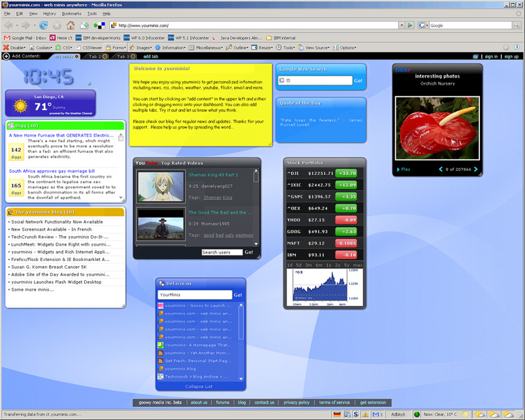This screenshot has height=420, width=525.
Task: Click the Google Web Search input field
Action: [x=315, y=81]
